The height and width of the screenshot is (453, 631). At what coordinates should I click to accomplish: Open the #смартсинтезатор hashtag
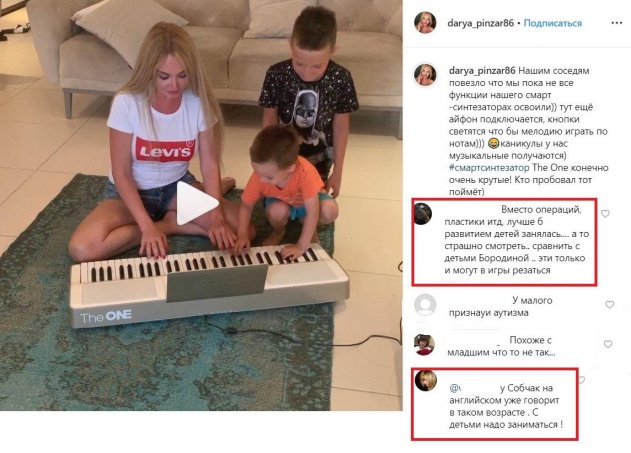click(x=489, y=167)
